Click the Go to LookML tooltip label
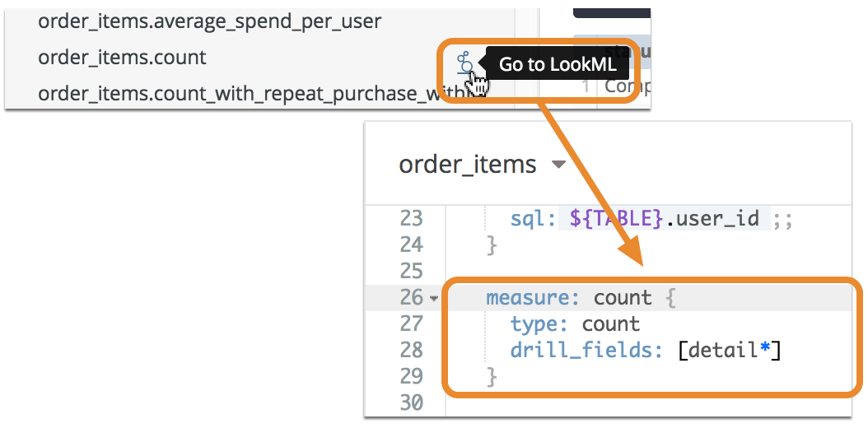 [x=557, y=64]
